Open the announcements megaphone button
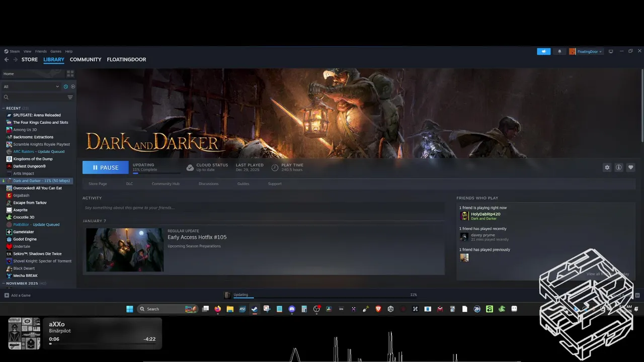644x362 pixels. pos(543,51)
